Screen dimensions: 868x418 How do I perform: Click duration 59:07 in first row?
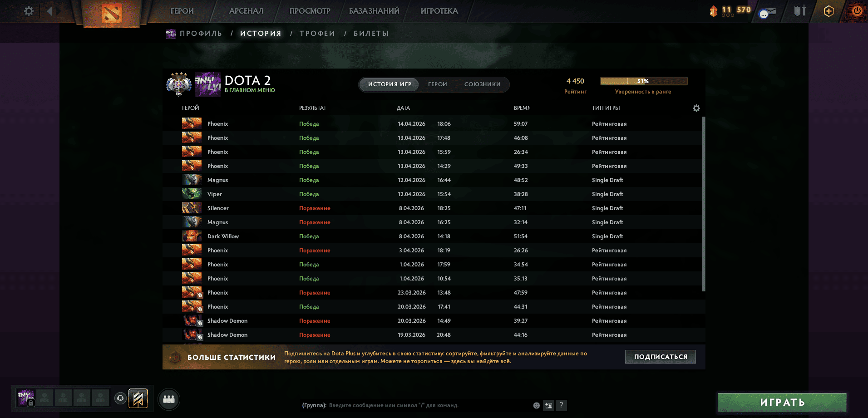coord(521,124)
